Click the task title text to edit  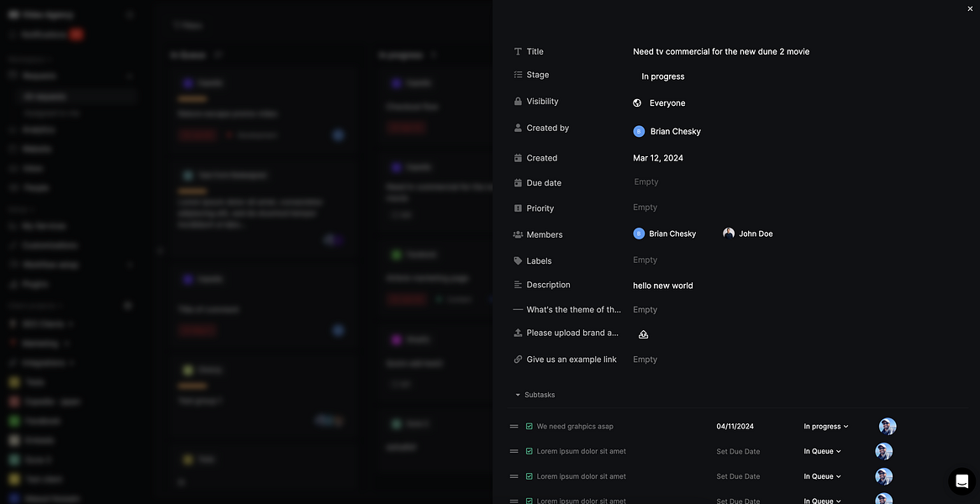tap(721, 52)
